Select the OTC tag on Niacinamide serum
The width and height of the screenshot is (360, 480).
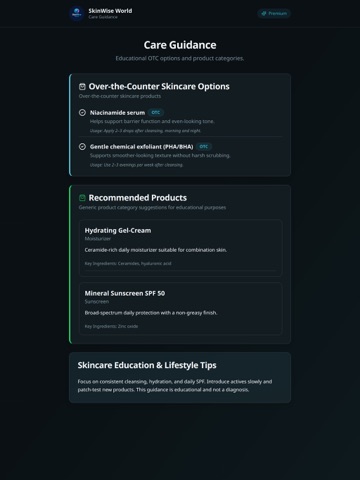click(156, 113)
